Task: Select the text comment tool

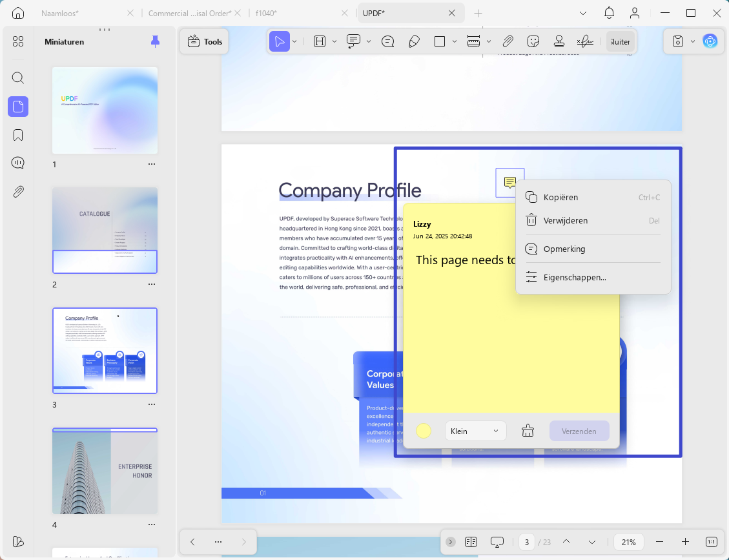Action: 353,41
